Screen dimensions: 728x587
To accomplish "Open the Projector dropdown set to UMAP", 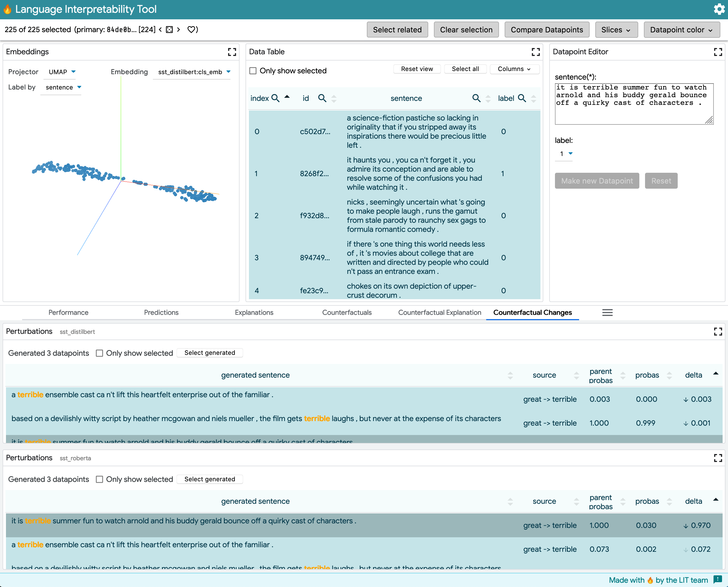I will tap(60, 72).
